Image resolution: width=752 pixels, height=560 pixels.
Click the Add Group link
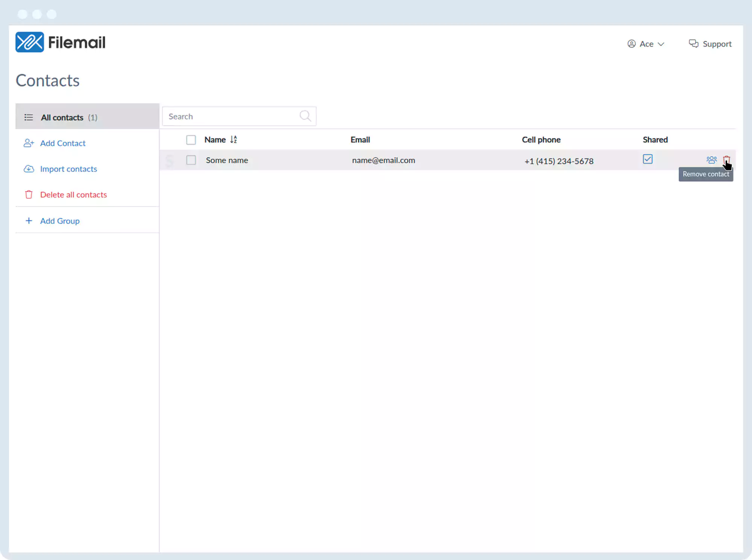[x=60, y=221]
